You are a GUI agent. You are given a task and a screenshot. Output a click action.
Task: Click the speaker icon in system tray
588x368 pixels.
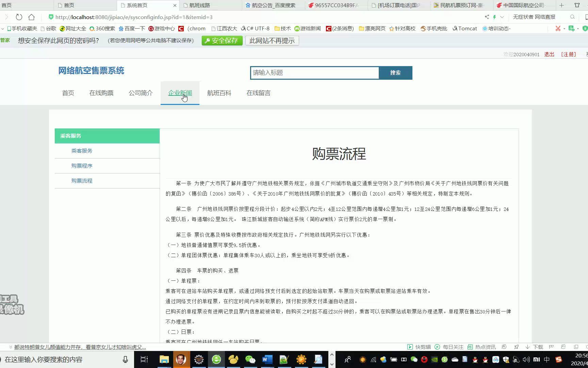pyautogui.click(x=527, y=359)
